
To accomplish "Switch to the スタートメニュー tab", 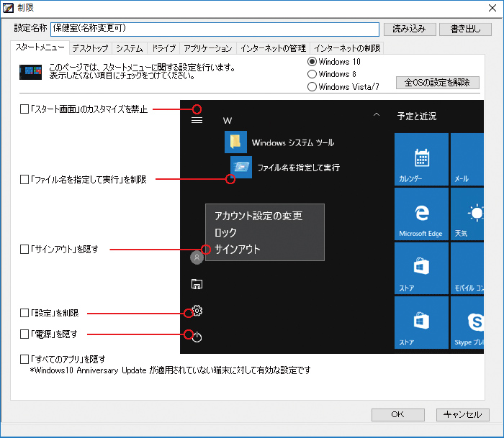I will point(40,47).
